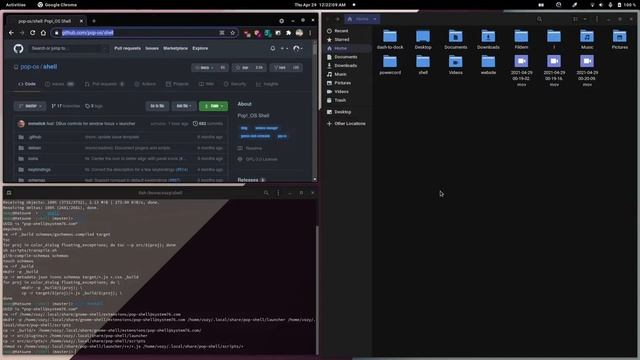The image size is (640, 360).
Task: Open GitHub notifications bell
Action: tap(273, 48)
